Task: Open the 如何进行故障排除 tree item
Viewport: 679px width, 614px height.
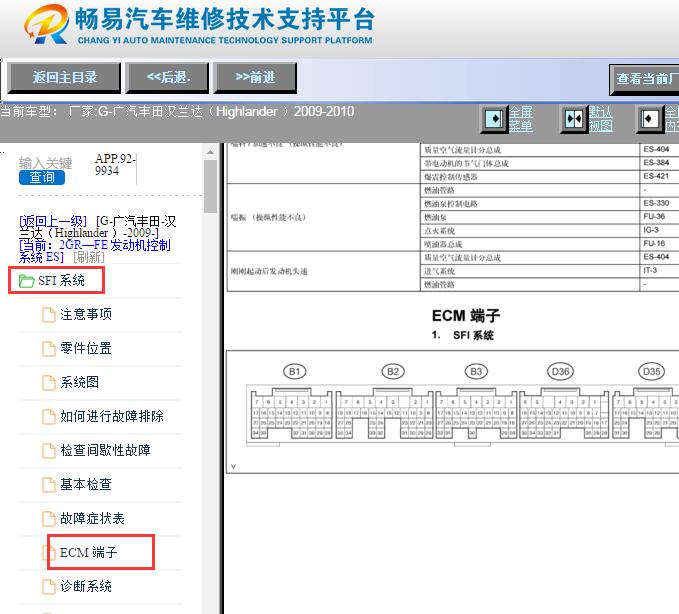Action: click(112, 417)
